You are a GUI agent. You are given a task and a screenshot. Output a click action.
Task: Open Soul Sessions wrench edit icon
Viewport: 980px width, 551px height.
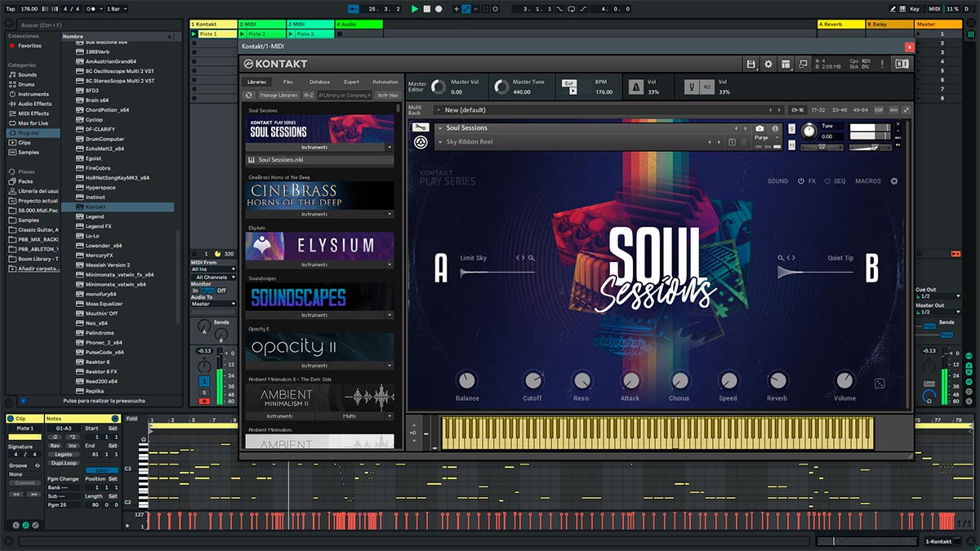point(421,128)
